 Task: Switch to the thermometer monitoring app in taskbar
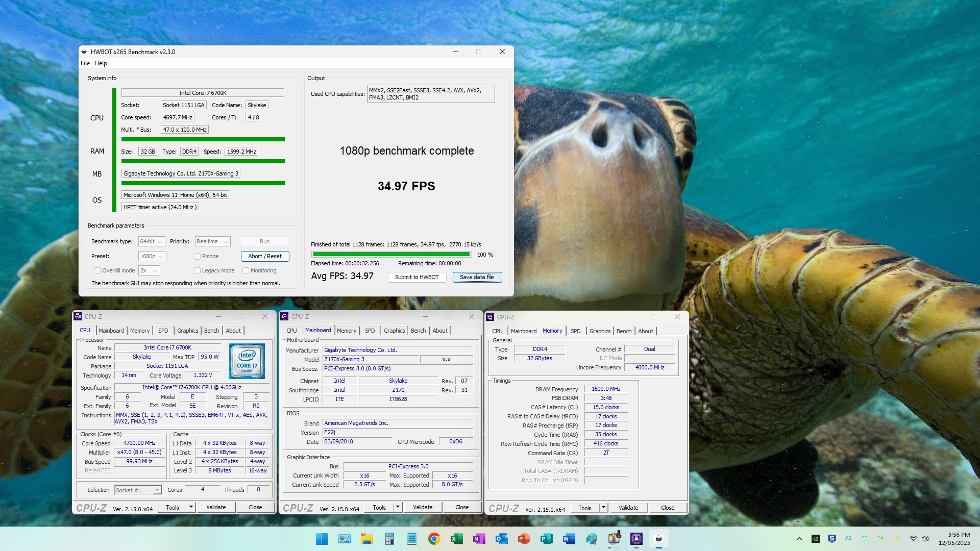point(614,539)
